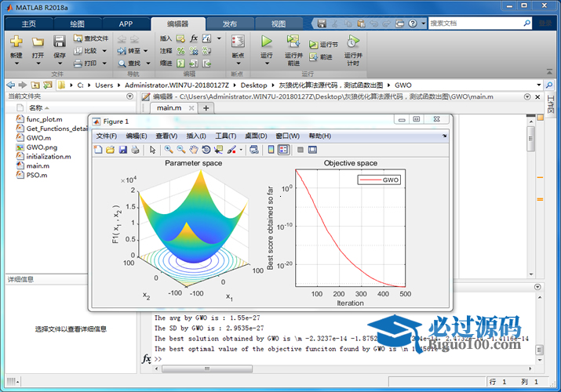
Task: Open 帮助(H) menu in Figure 1
Action: click(x=320, y=136)
